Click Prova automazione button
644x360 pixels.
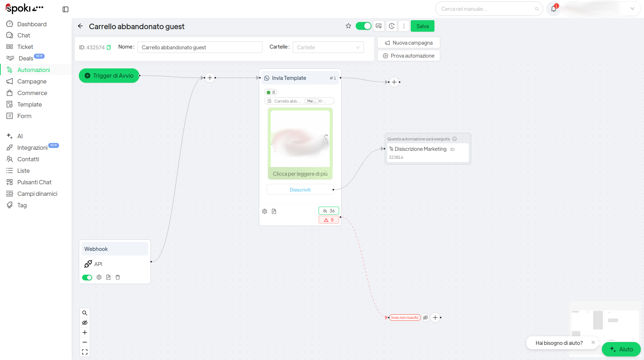coord(409,56)
